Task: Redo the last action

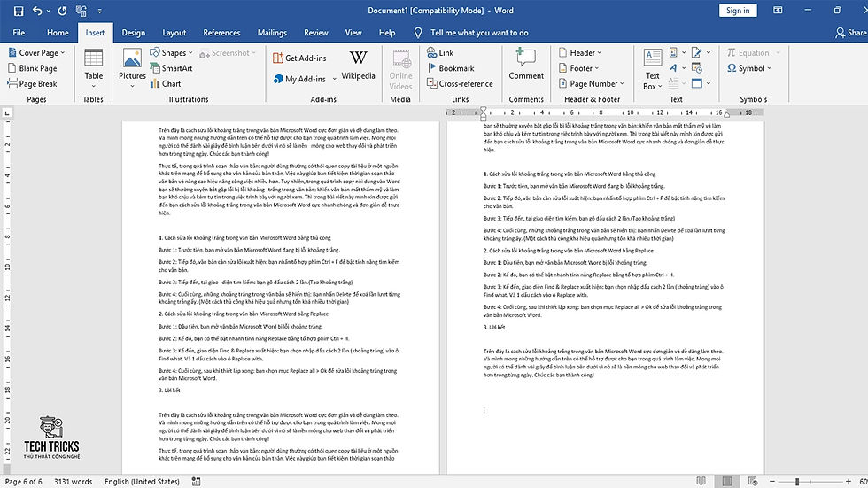Action: 62,11
